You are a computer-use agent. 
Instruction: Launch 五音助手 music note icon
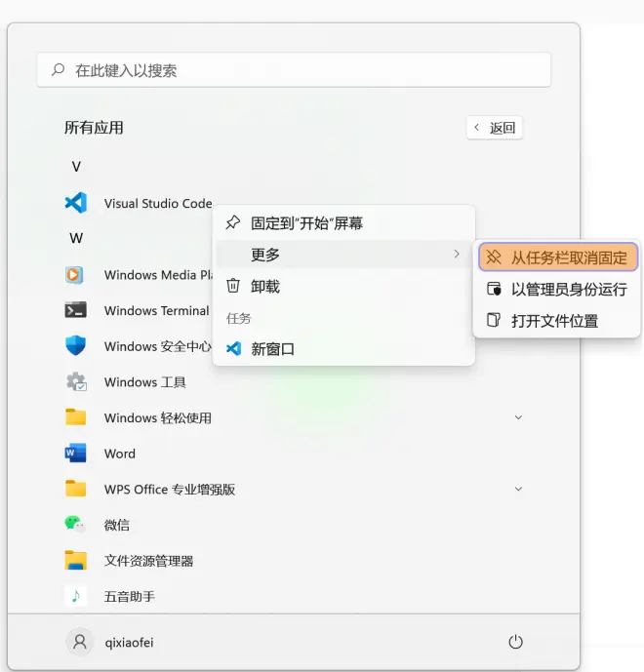(75, 596)
